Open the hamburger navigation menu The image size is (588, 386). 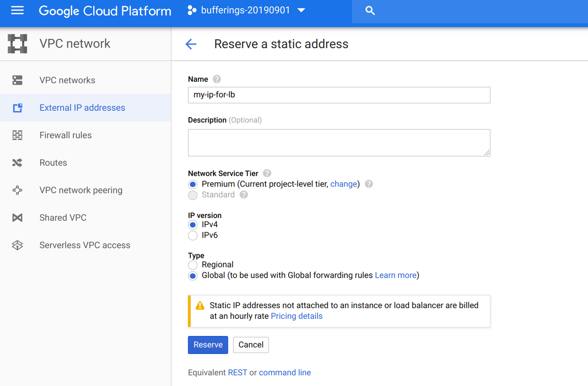tap(17, 10)
